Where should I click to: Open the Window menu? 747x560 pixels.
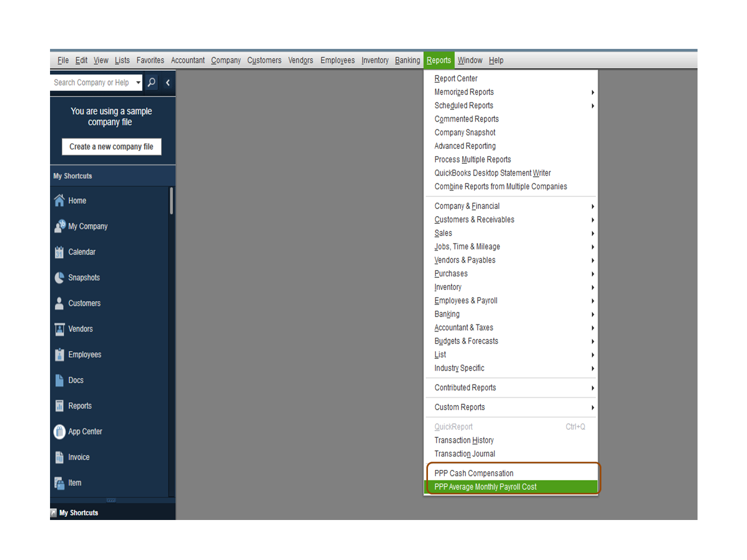tap(470, 60)
